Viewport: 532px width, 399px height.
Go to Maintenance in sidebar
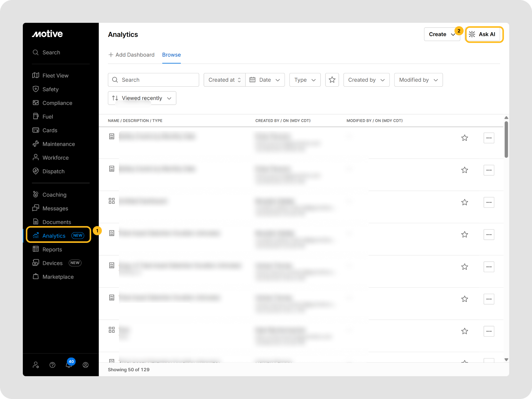coord(58,144)
